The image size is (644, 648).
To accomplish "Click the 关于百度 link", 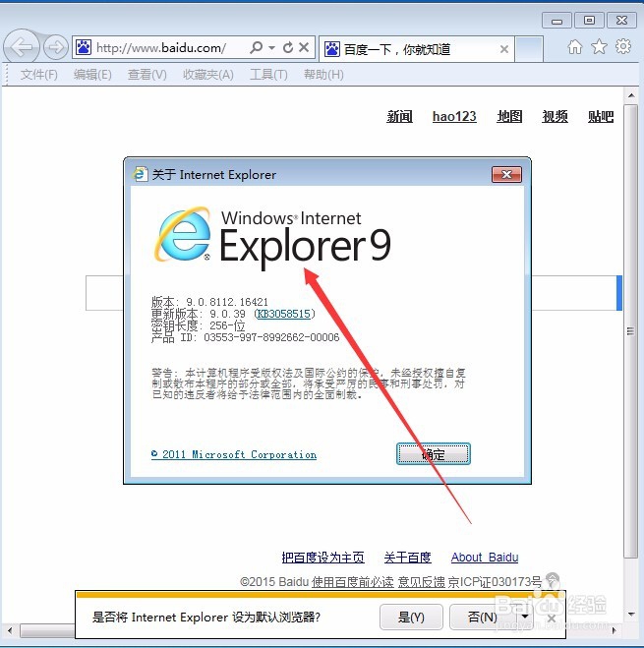I will [408, 558].
